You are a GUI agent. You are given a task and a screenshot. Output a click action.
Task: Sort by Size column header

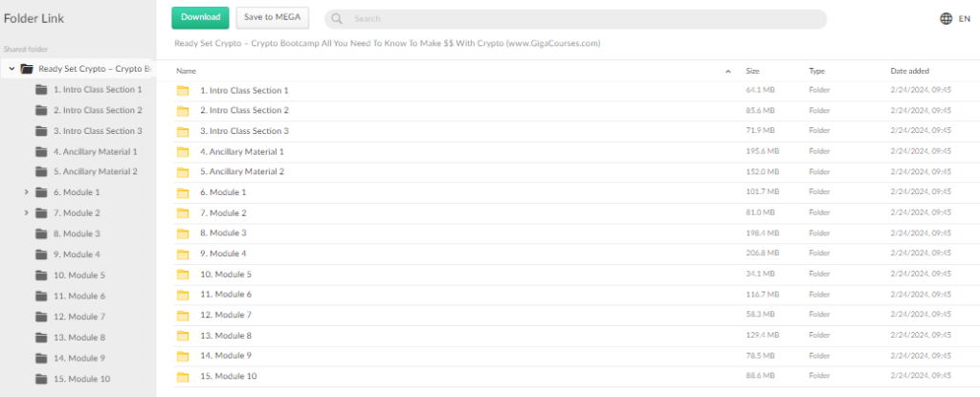(x=752, y=71)
